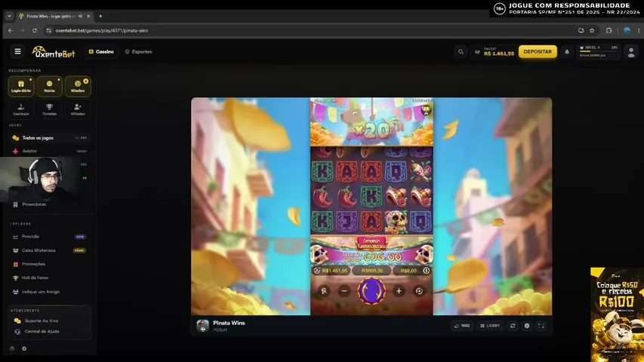Open Torneios in sidebar
The height and width of the screenshot is (362, 644).
tap(49, 109)
